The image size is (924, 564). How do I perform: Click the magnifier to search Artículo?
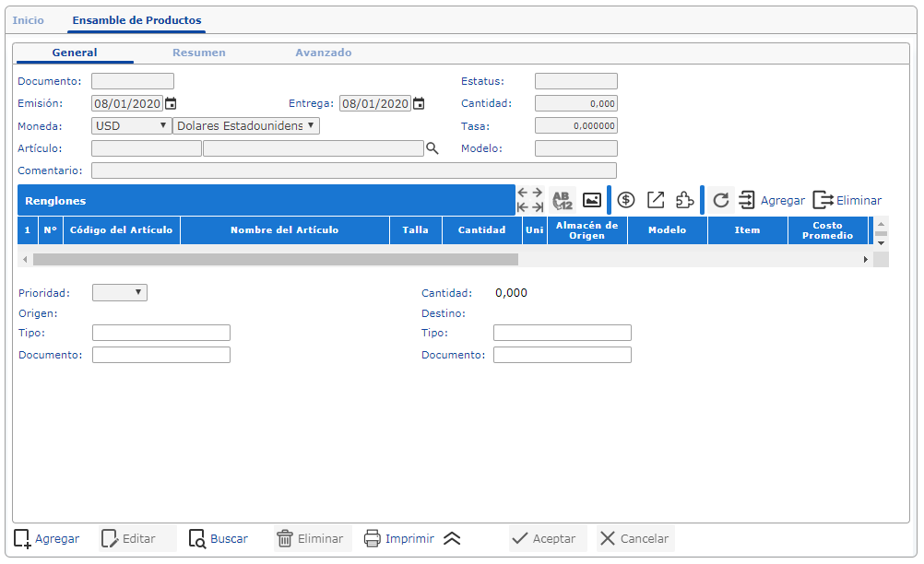point(432,148)
